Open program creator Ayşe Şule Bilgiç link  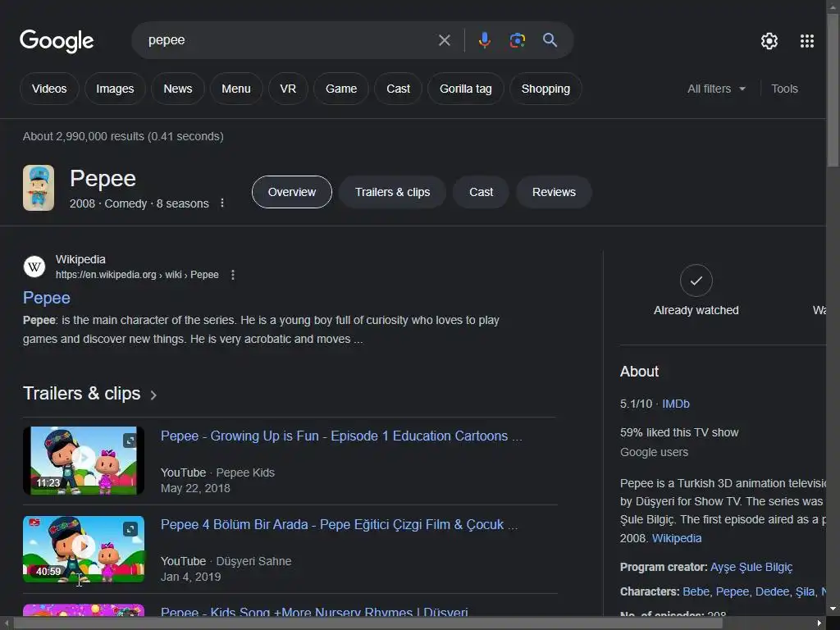[x=751, y=567]
